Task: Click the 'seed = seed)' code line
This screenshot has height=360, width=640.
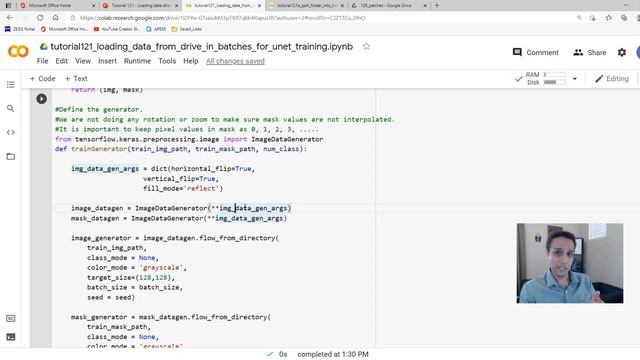Action: (x=111, y=298)
